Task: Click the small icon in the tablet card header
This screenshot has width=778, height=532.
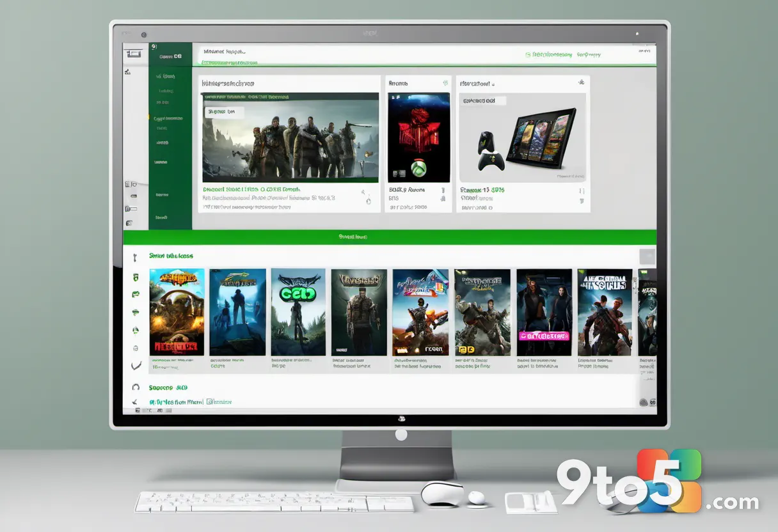Action: click(x=581, y=82)
